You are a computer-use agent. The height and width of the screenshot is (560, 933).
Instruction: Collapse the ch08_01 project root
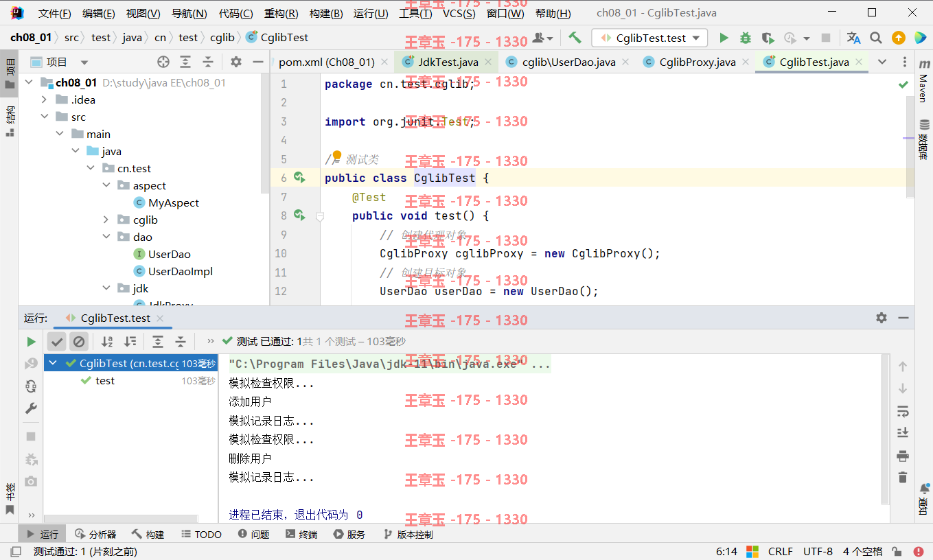point(30,82)
